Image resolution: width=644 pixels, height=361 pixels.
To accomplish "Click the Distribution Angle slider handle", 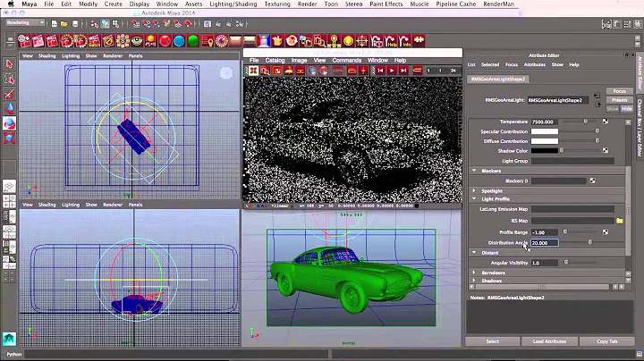I will point(589,242).
